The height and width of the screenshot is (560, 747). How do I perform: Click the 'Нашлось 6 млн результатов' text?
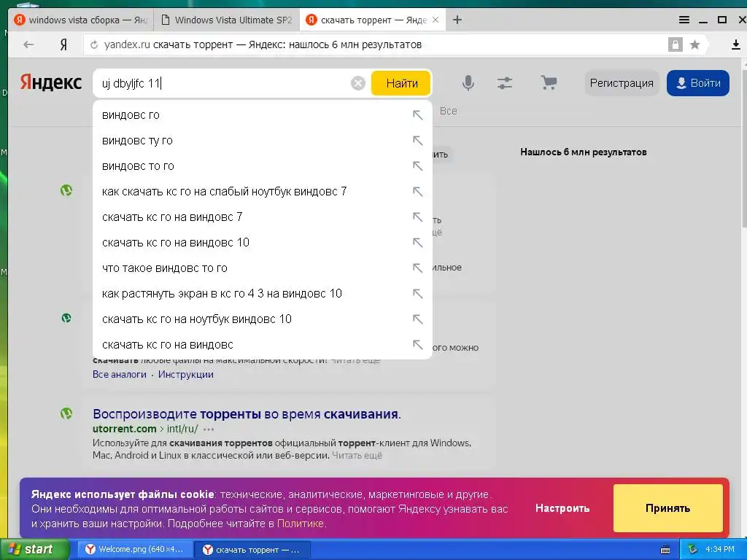pos(583,152)
